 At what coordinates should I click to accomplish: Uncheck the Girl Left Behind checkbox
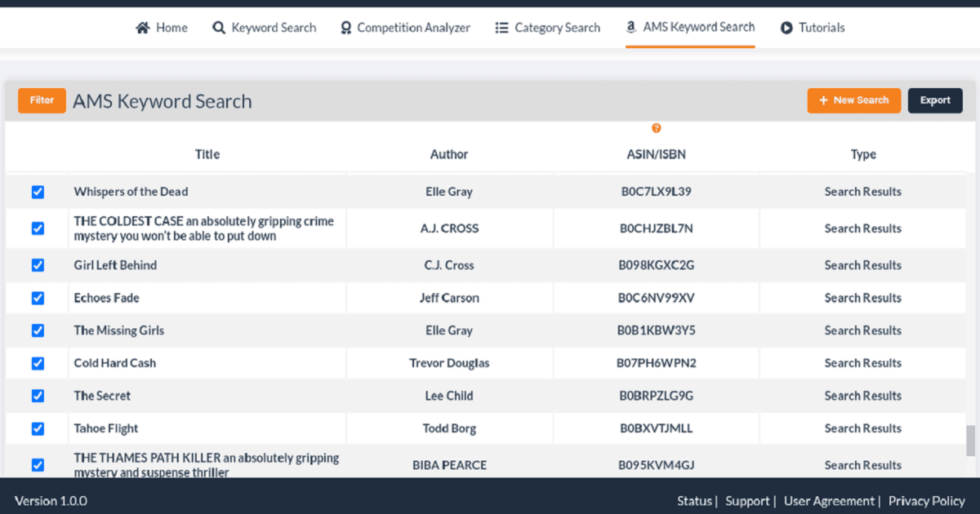click(38, 265)
